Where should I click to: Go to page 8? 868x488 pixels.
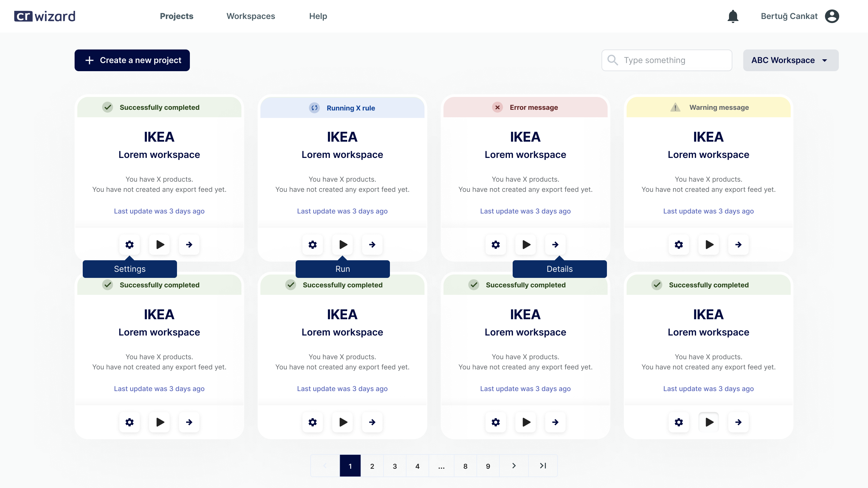(466, 466)
